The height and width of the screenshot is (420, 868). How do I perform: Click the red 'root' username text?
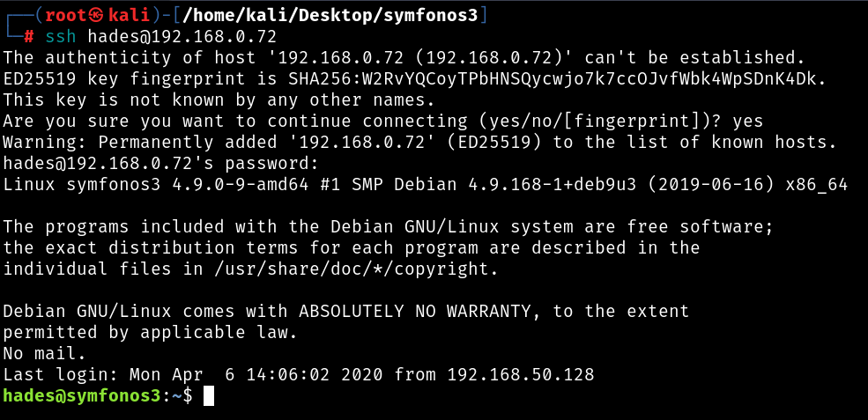coord(66,15)
